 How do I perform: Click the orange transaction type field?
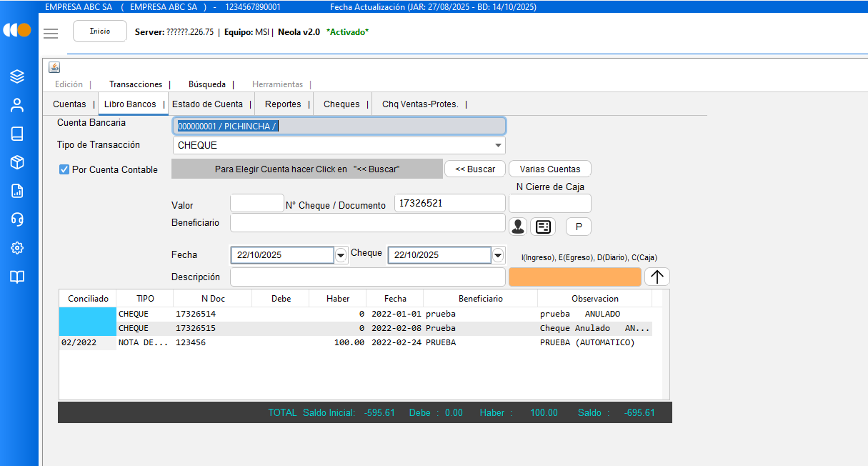(x=574, y=277)
